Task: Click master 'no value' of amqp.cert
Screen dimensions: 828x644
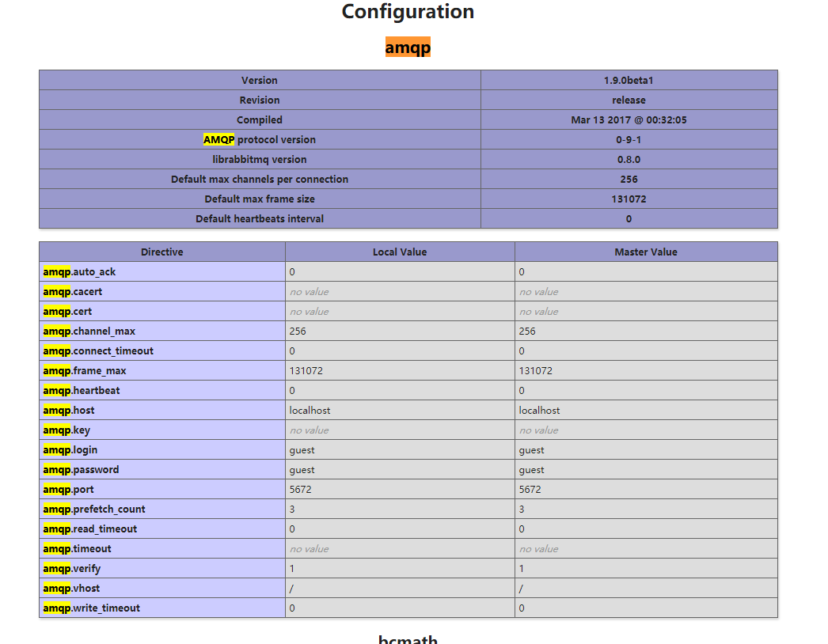Action: (x=538, y=312)
